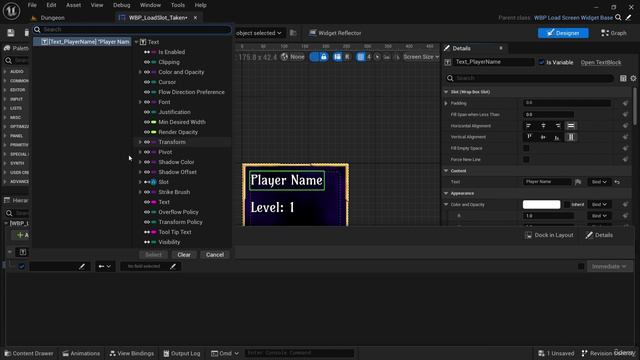Toggle the Fill Empty Space checkbox
Image resolution: width=640 pixels, height=360 pixels.
pyautogui.click(x=526, y=148)
